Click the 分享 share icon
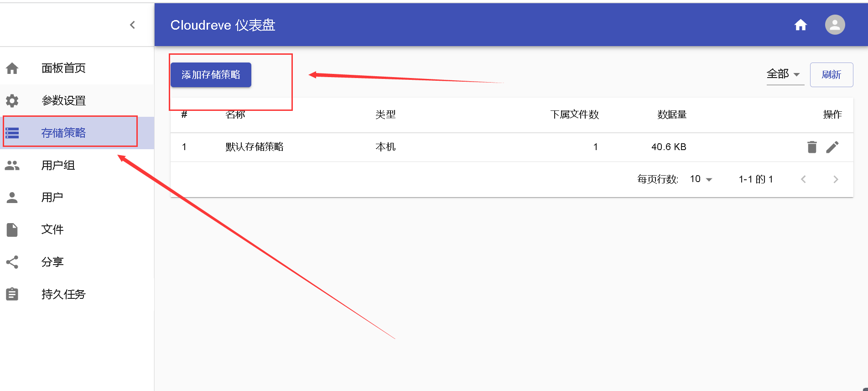 pos(12,262)
